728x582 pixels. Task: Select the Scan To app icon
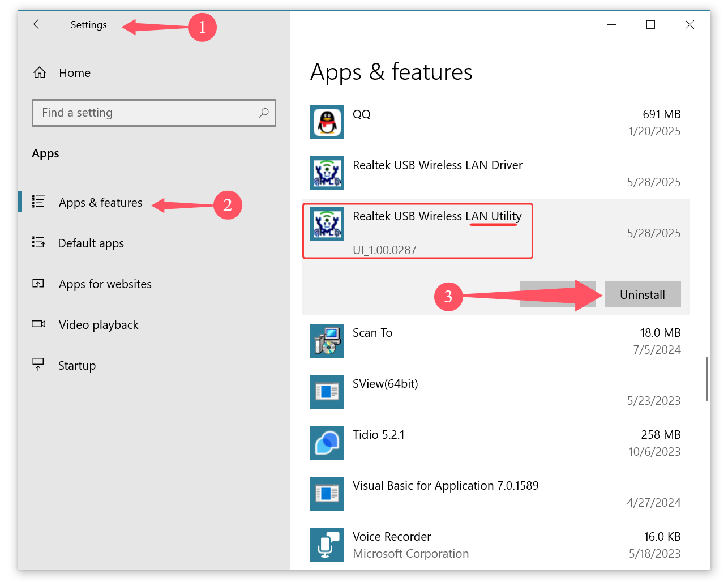click(327, 341)
